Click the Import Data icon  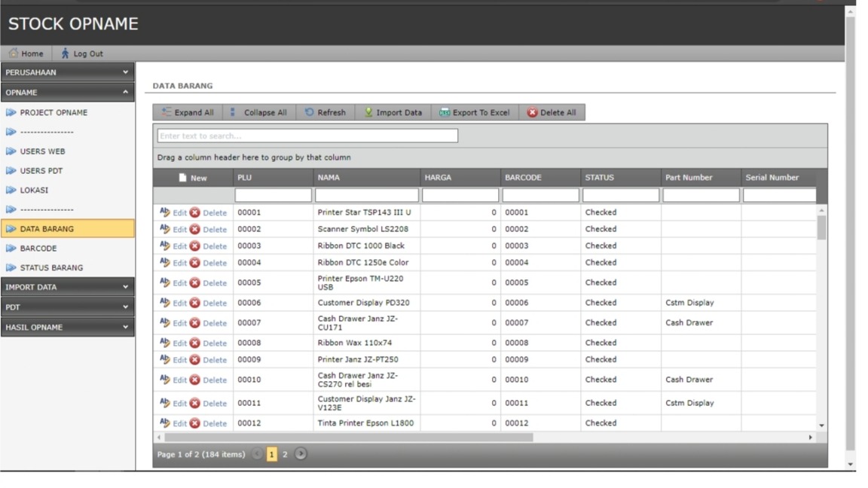368,112
